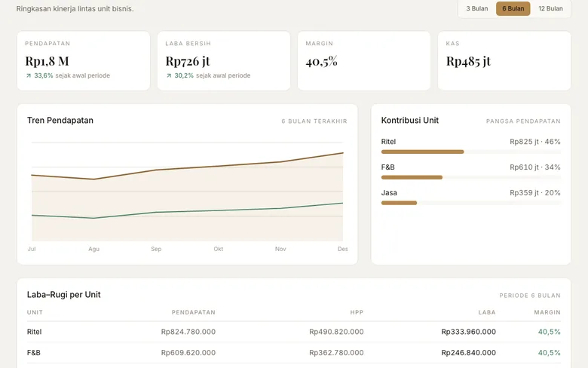Click the Laba Bersih growth arrow icon
The image size is (588, 368).
169,75
